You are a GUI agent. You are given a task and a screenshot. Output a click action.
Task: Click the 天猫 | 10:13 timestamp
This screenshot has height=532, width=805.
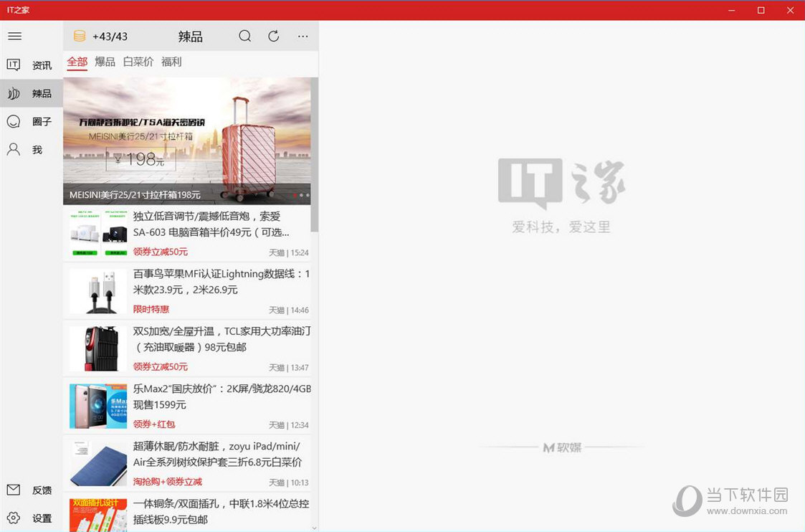tap(289, 483)
